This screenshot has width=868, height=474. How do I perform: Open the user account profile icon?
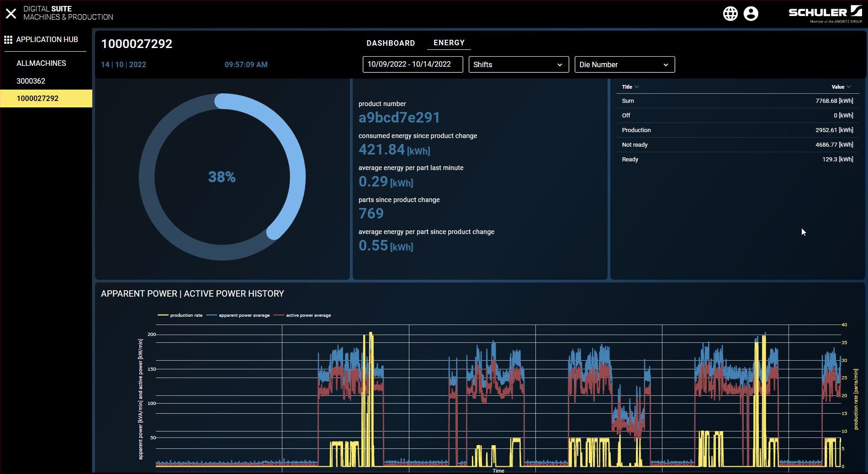pyautogui.click(x=751, y=13)
